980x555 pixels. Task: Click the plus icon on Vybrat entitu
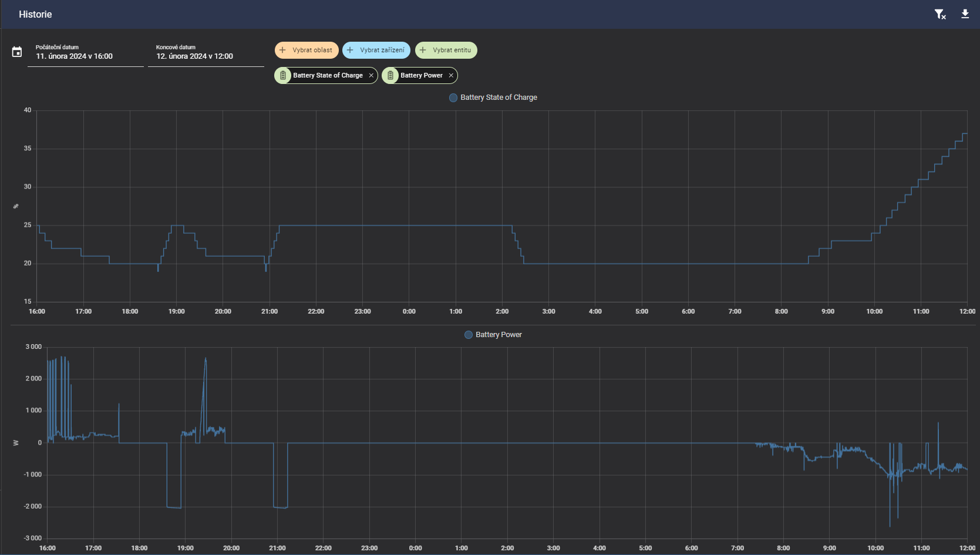[423, 50]
